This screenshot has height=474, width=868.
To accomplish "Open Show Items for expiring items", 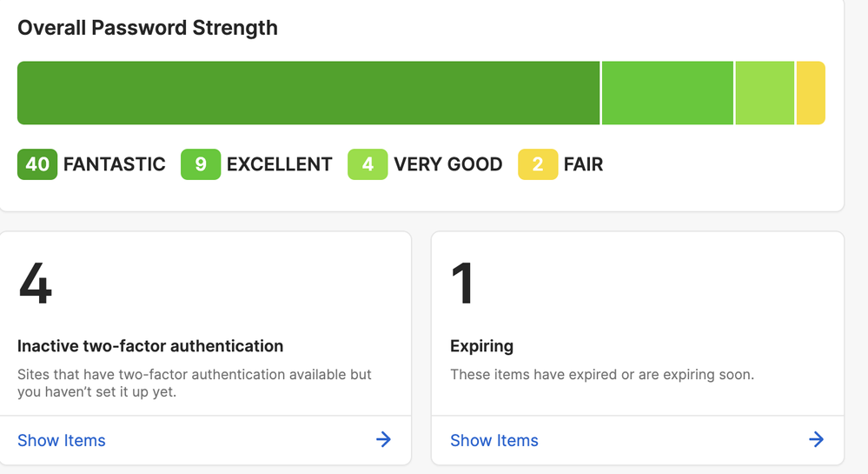I will 494,440.
